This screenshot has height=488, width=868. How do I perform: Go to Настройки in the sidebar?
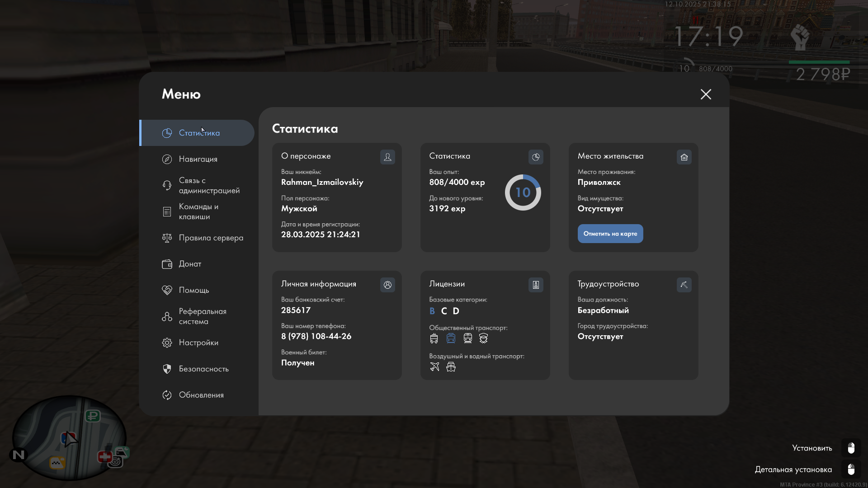[198, 343]
